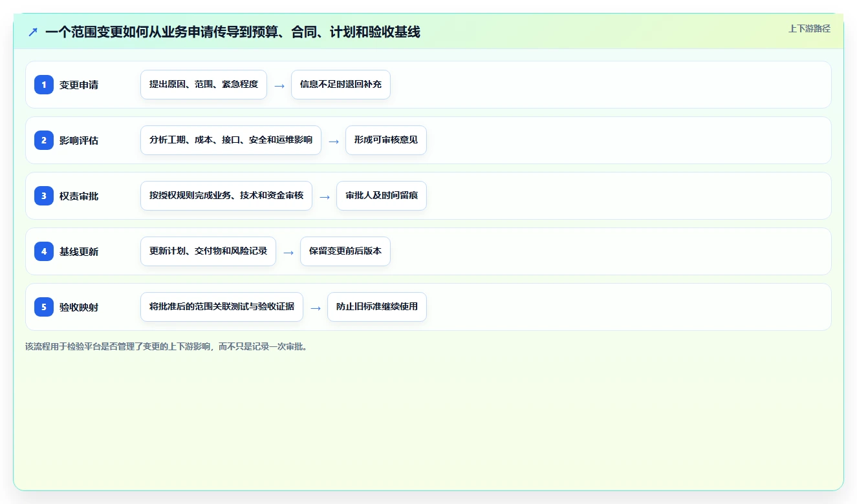Click the 基线更新 step label

coord(79,251)
